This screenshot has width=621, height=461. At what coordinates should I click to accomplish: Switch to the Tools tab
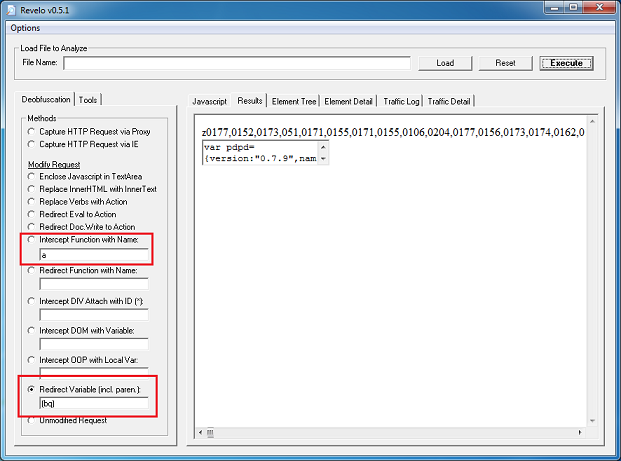tap(89, 99)
